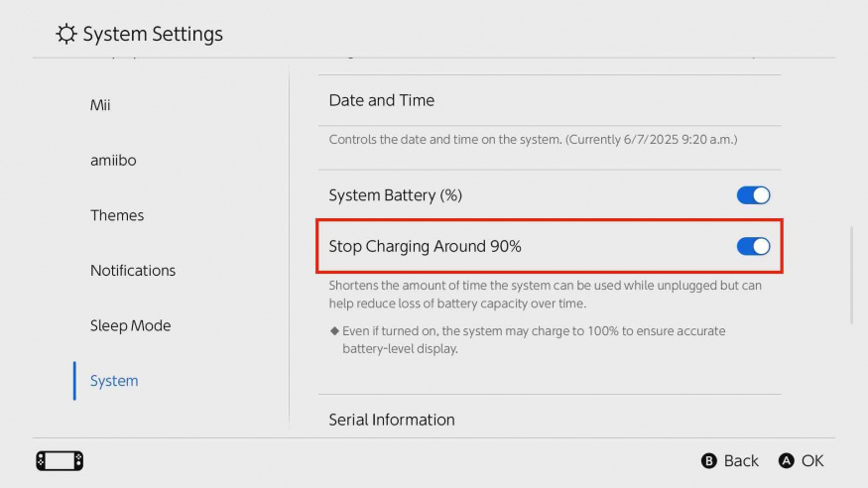Image resolution: width=868 pixels, height=488 pixels.
Task: Click the settings list scrollbar
Action: click(x=852, y=275)
